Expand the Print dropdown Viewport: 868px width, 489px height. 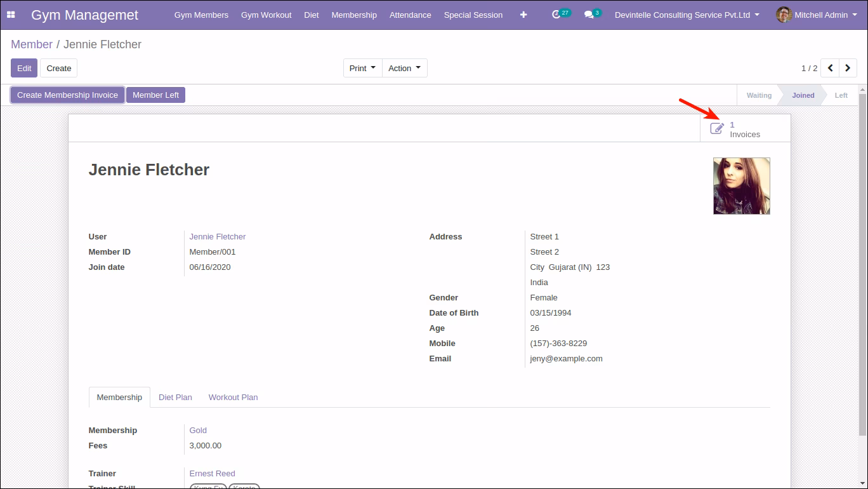point(363,68)
